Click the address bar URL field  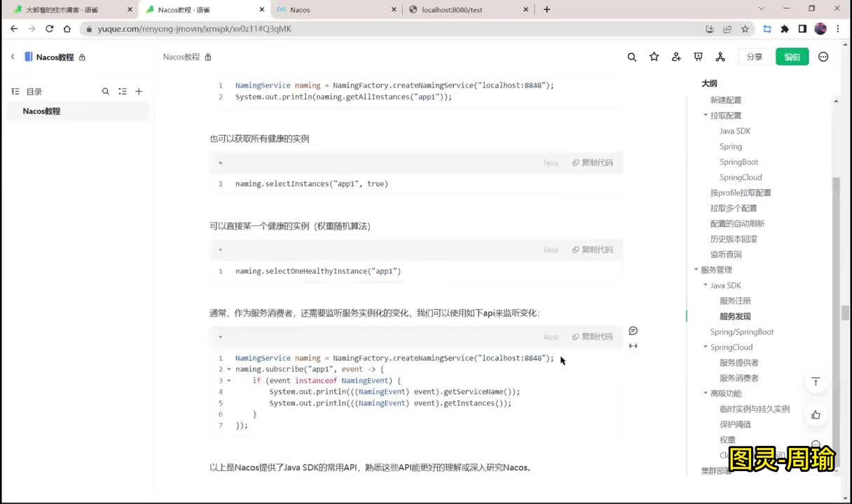coord(392,29)
